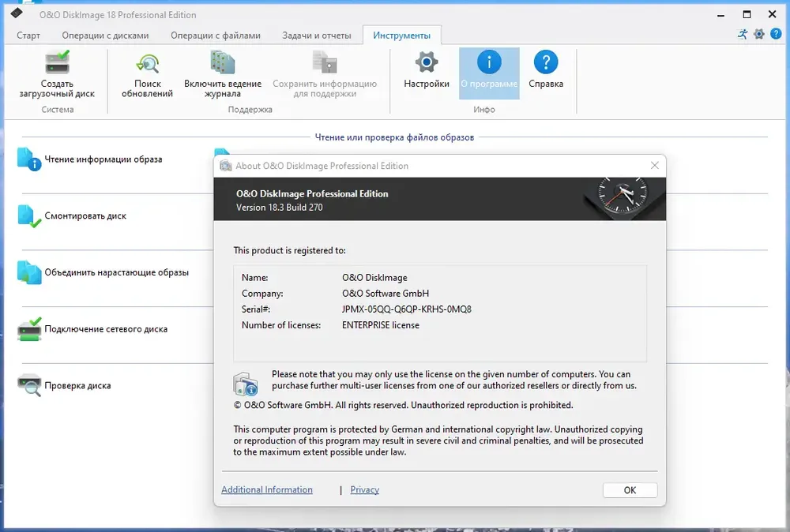Screen dimensions: 790x532
Task: Confirm the About dialog with OK
Action: [630, 490]
